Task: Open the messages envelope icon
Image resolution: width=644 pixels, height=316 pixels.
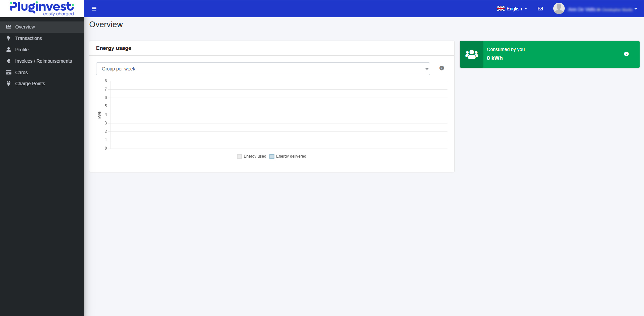Action: pos(540,9)
